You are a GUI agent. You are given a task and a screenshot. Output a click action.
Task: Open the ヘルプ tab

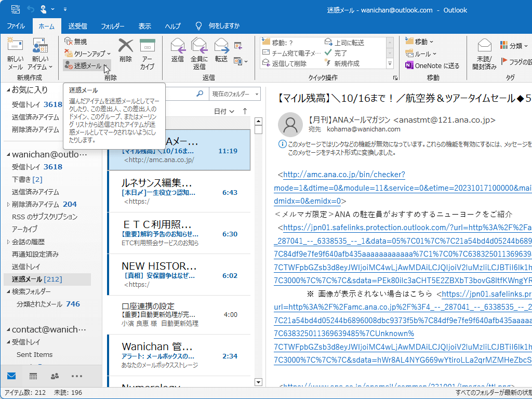[x=172, y=26]
